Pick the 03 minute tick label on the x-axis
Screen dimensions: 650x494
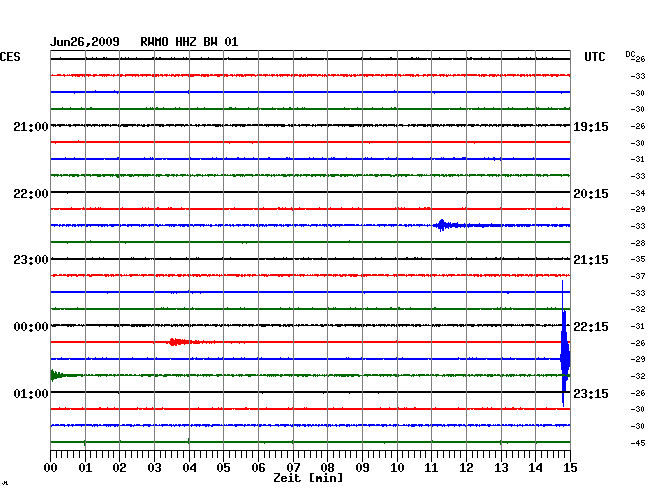point(154,468)
